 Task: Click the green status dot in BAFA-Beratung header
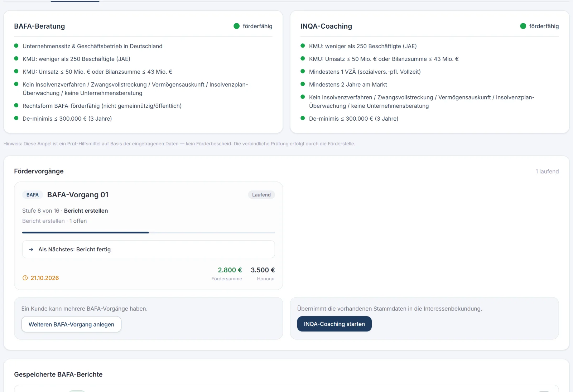[x=236, y=26]
